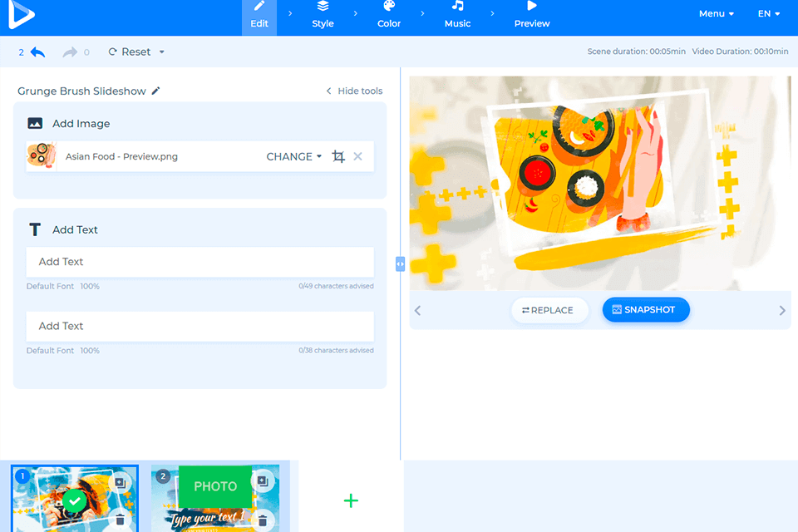
Task: Go to previous scene with left chevron
Action: (418, 311)
